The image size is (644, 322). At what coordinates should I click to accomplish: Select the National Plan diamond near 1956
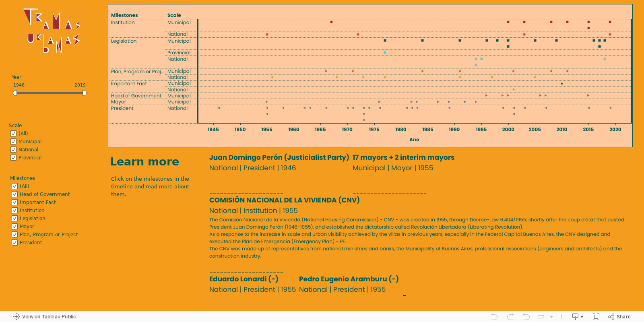click(x=272, y=77)
